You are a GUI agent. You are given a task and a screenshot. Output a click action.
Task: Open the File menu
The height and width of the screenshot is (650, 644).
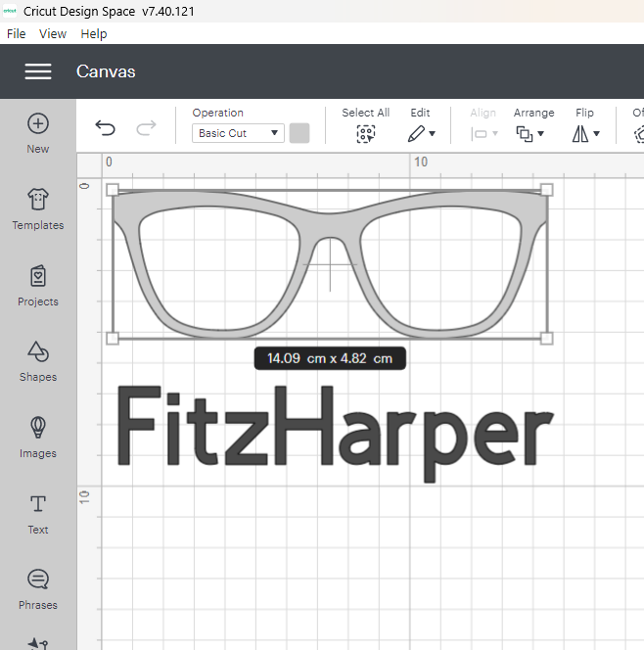point(16,33)
